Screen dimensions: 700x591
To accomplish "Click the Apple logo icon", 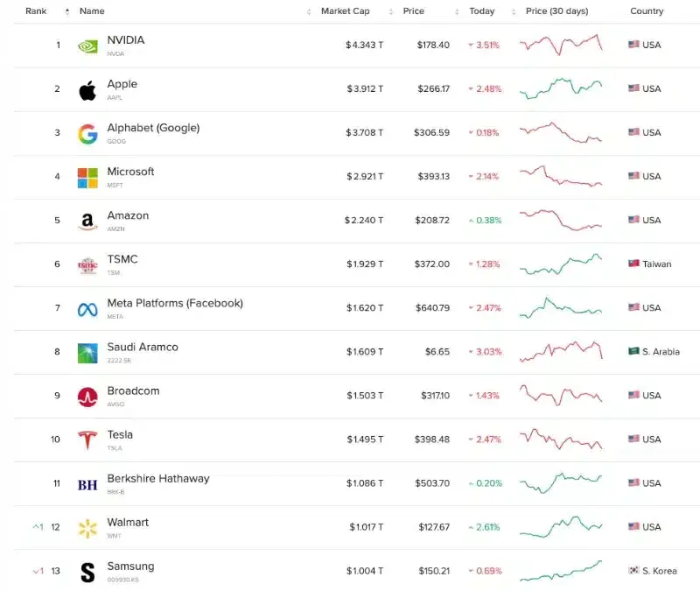I will (x=87, y=90).
